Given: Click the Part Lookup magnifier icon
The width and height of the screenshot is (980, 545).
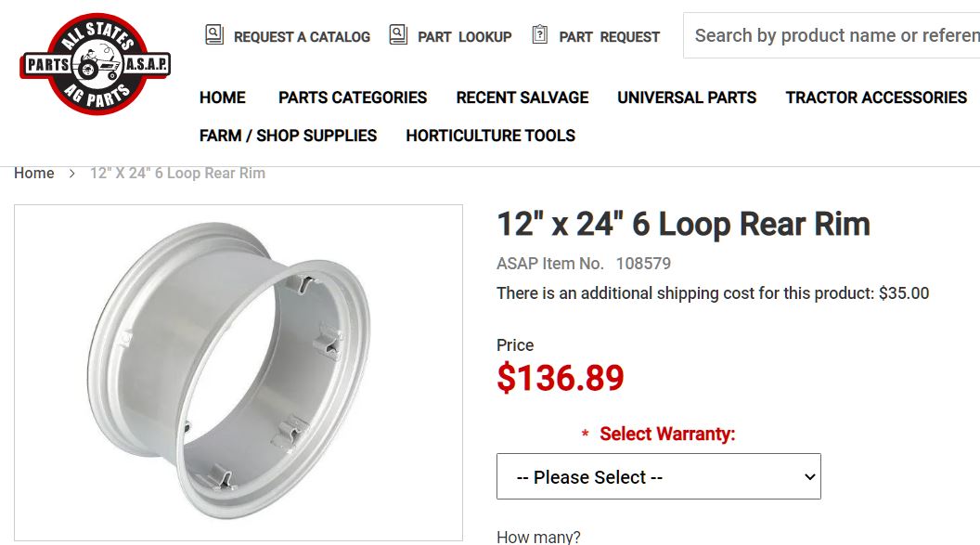Looking at the screenshot, I should click(398, 35).
